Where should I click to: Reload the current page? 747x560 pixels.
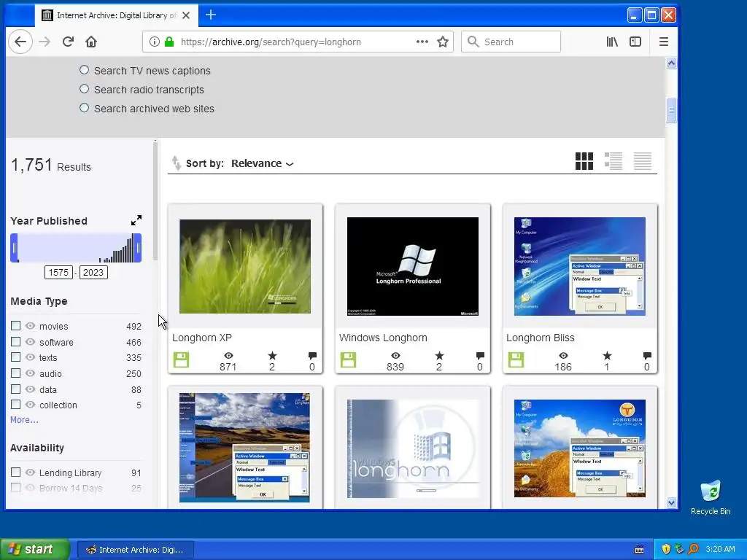[x=68, y=42]
